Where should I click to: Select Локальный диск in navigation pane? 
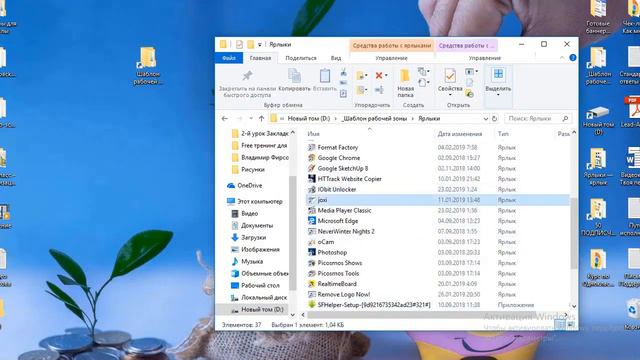pyautogui.click(x=259, y=297)
